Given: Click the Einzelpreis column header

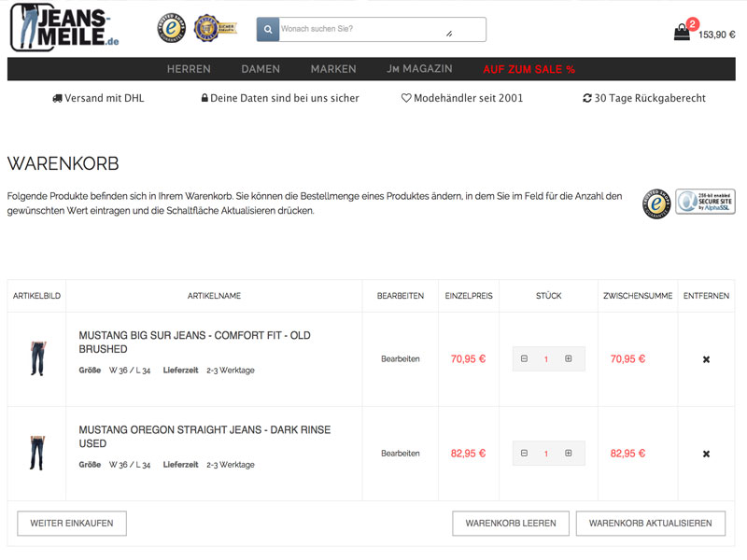Looking at the screenshot, I should point(469,296).
